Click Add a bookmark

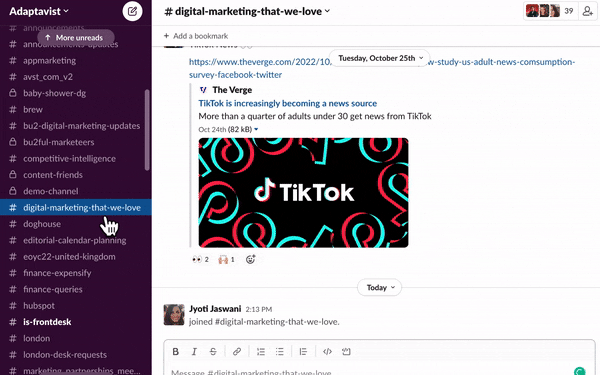pos(196,36)
